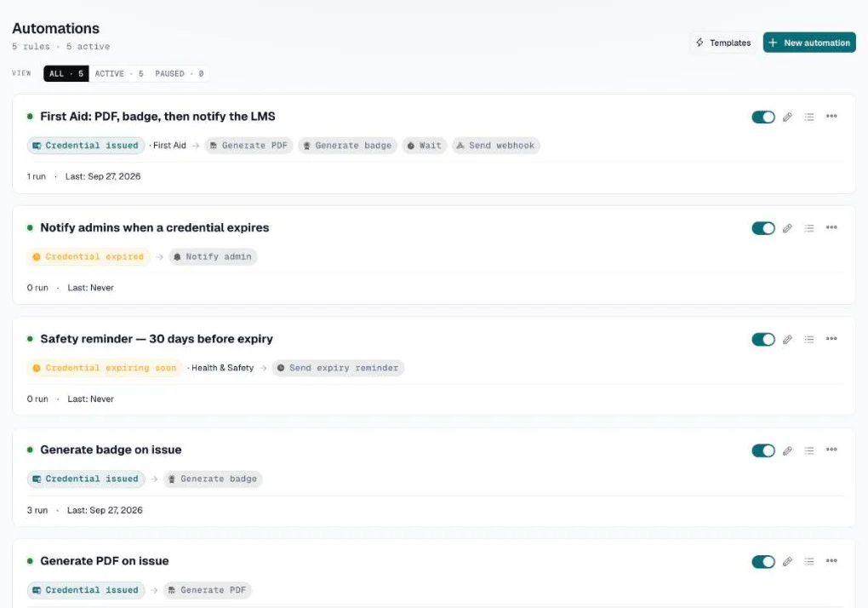This screenshot has height=608, width=868.
Task: Toggle off Notify admins when a credential expires
Action: coord(762,228)
